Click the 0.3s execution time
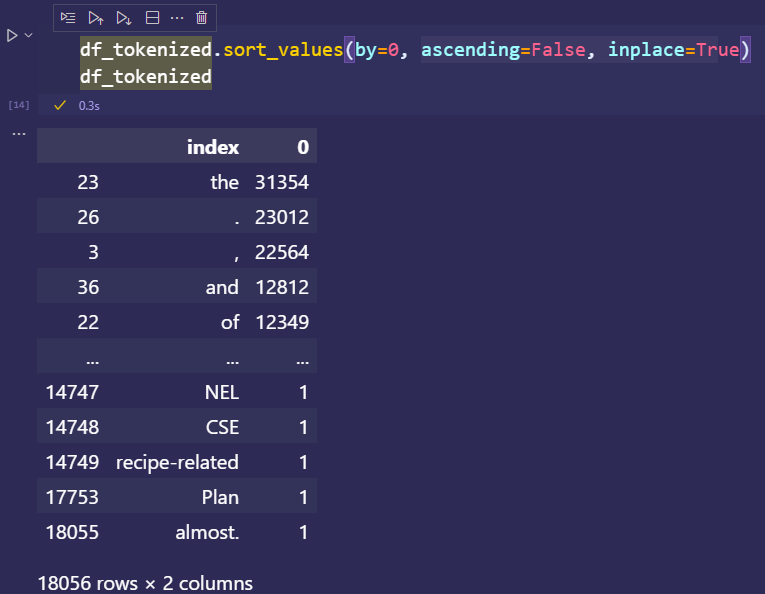This screenshot has width=765, height=594. 89,106
